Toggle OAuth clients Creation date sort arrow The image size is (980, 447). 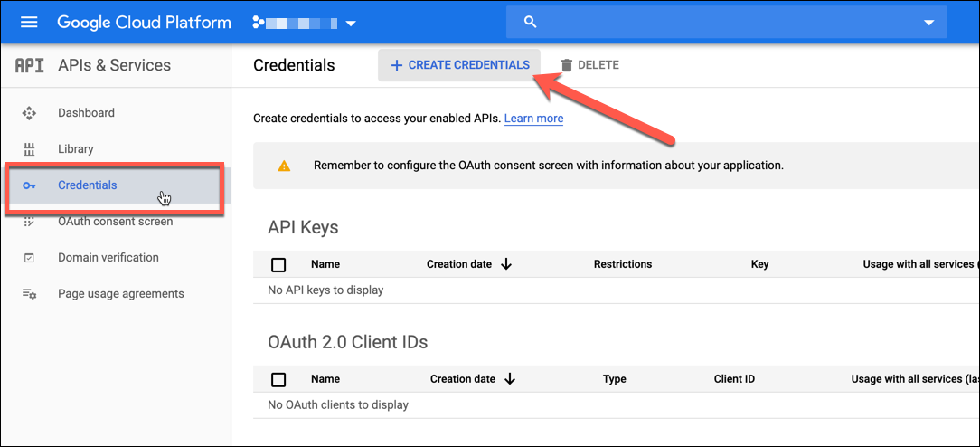pyautogui.click(x=510, y=379)
